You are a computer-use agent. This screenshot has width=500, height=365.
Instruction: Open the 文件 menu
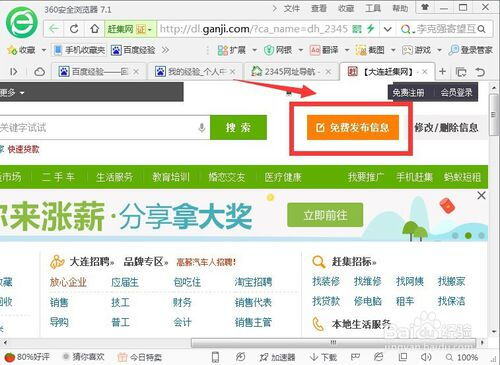coord(292,8)
